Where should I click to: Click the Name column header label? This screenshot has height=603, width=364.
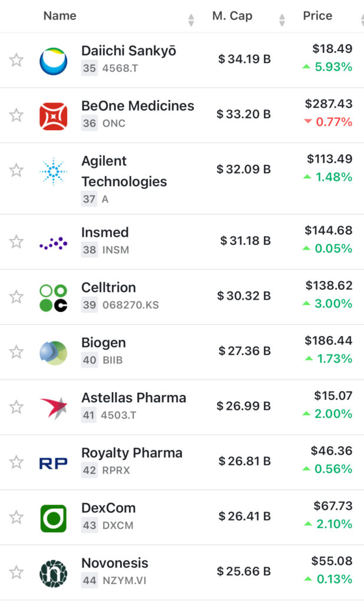[x=59, y=16]
